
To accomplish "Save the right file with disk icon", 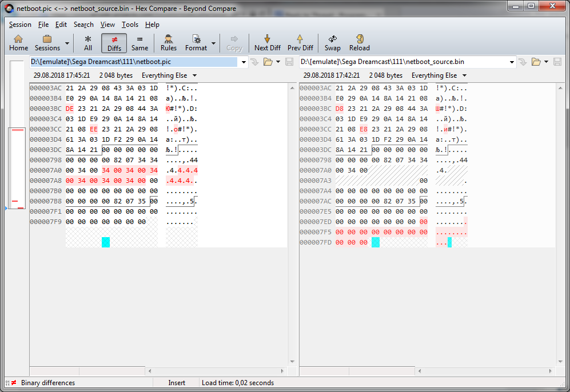I will pyautogui.click(x=557, y=62).
